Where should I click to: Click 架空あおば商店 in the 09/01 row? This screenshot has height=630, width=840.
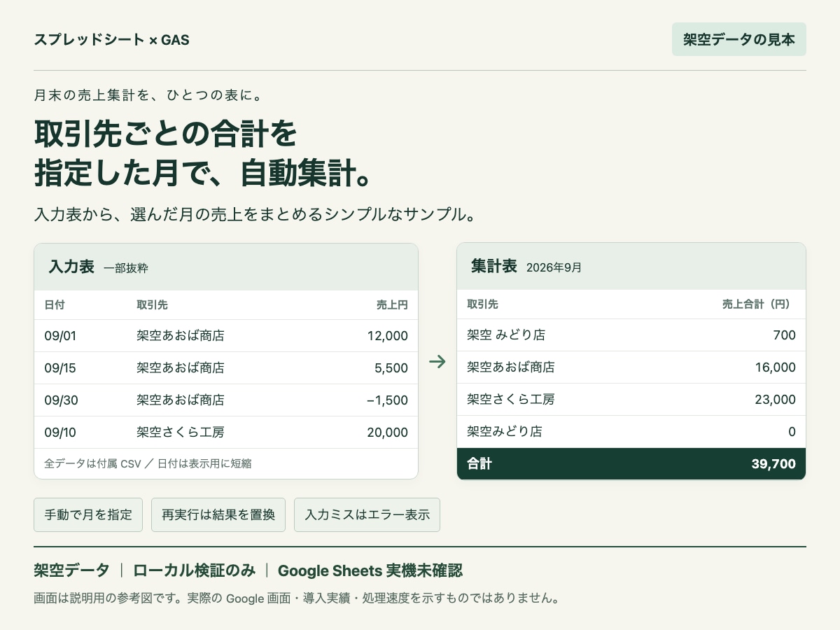181,336
